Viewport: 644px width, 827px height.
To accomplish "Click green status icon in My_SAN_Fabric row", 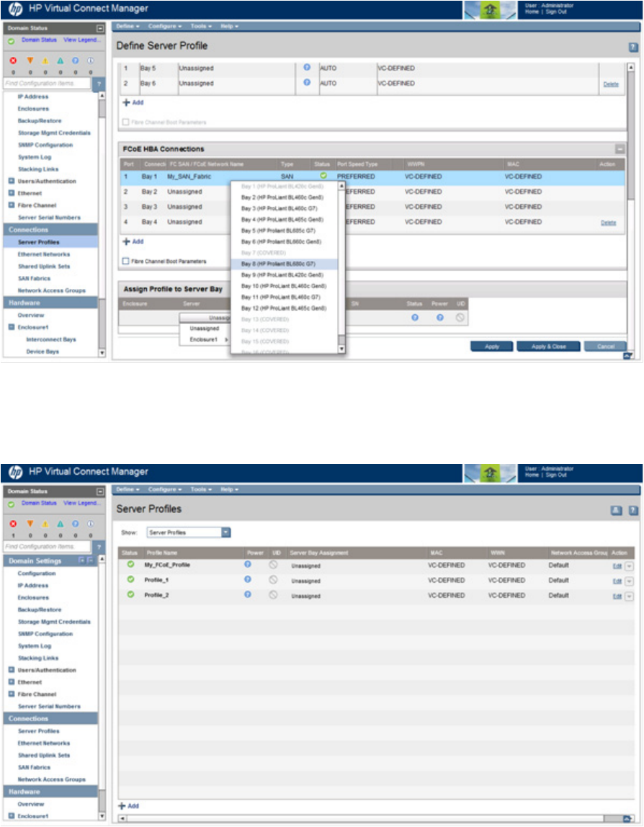I will click(323, 176).
